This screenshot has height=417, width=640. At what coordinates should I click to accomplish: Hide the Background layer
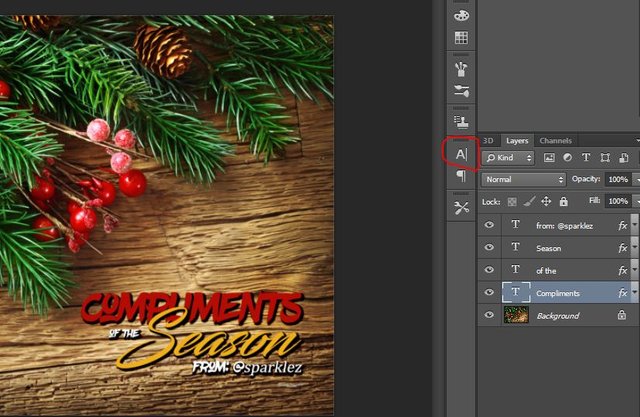pos(489,315)
